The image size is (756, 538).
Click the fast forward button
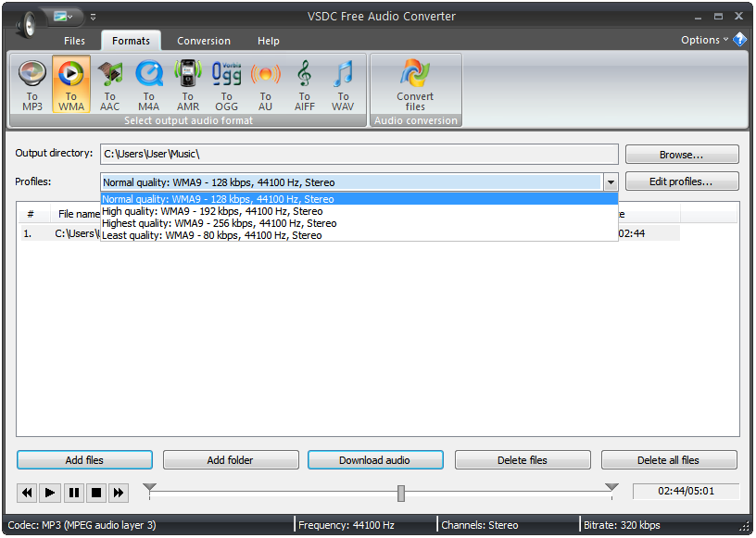coord(119,493)
